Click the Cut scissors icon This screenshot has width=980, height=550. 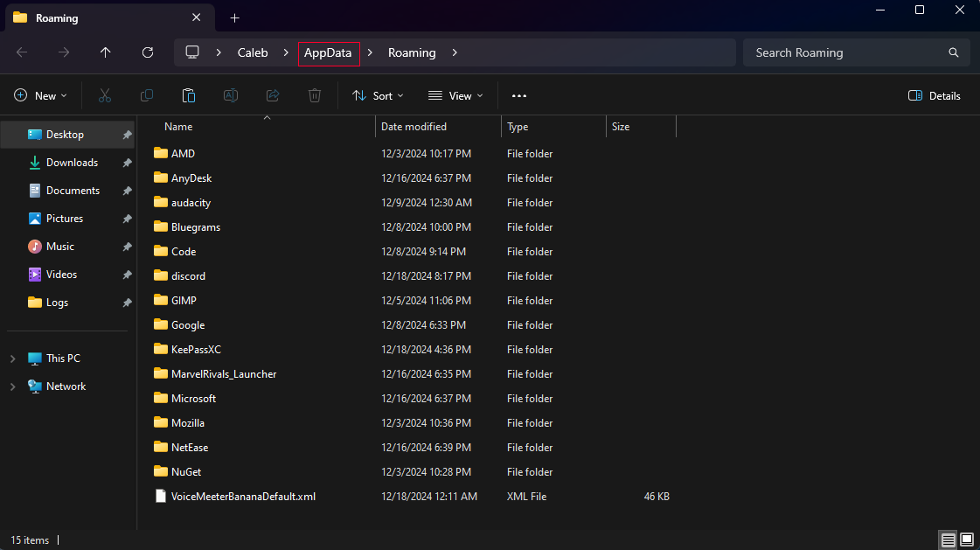[x=104, y=95]
